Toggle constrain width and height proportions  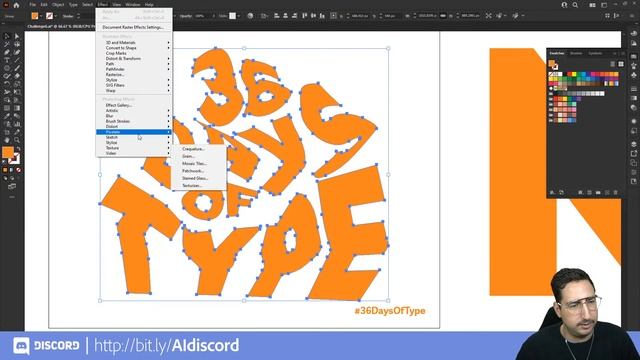pyautogui.click(x=443, y=16)
